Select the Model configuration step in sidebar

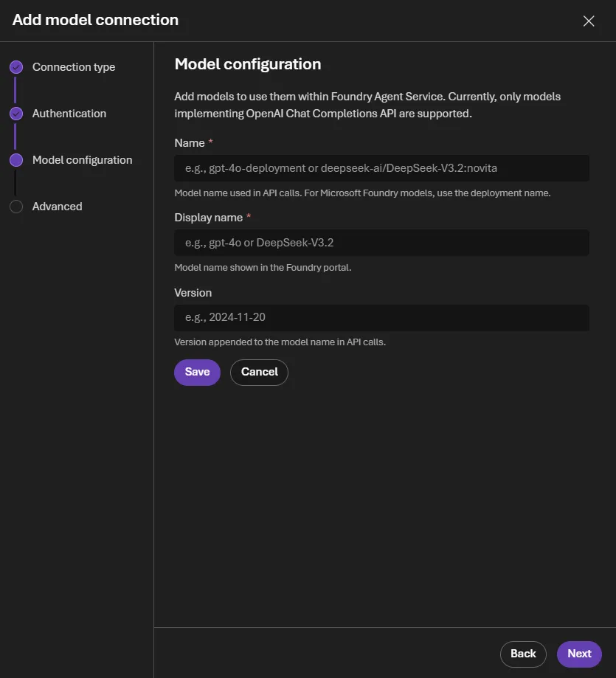tap(82, 160)
